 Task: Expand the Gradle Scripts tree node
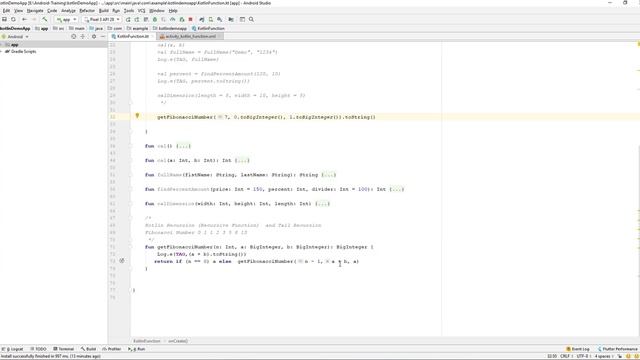(2, 51)
